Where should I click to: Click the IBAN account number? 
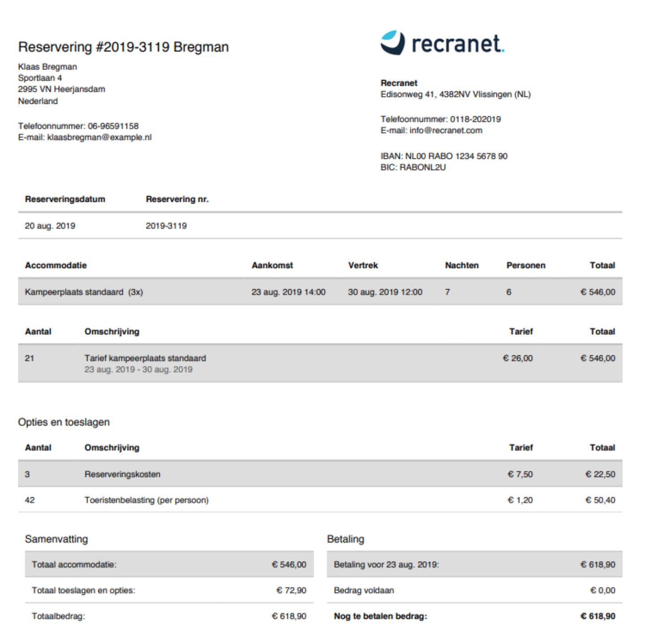[456, 156]
